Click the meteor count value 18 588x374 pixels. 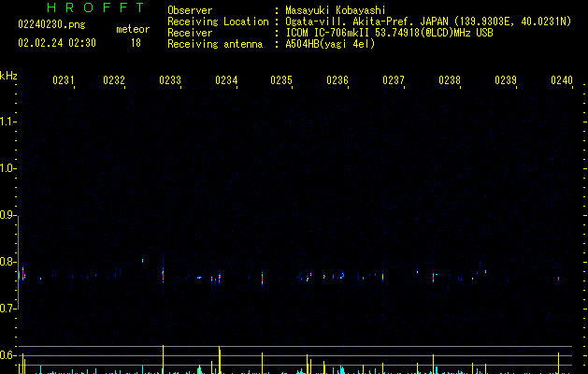pyautogui.click(x=136, y=43)
